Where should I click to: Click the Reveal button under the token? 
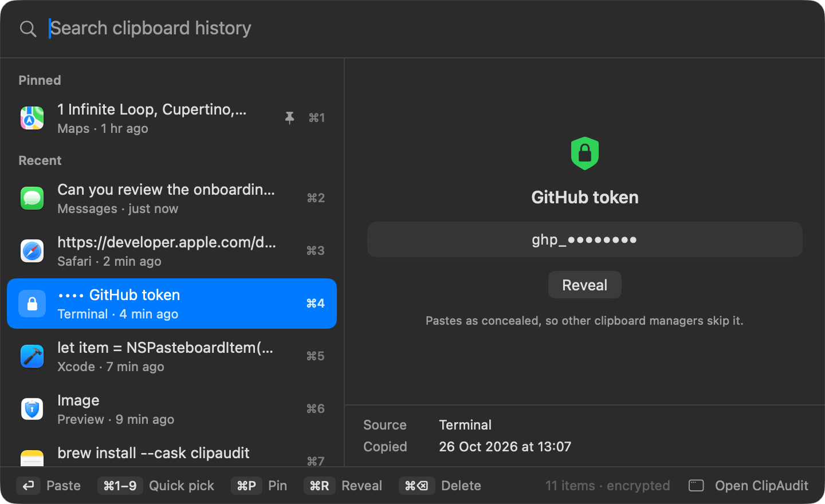[x=585, y=285]
